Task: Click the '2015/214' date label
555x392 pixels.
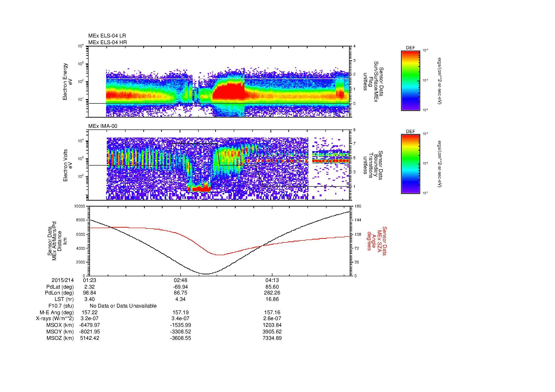Action: [x=63, y=280]
